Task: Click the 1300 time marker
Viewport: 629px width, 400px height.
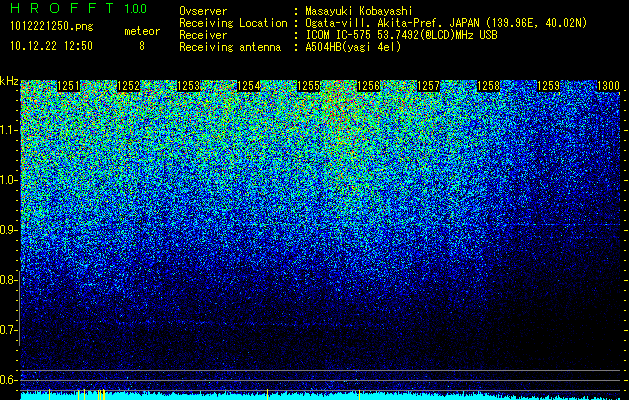Action: pyautogui.click(x=609, y=86)
